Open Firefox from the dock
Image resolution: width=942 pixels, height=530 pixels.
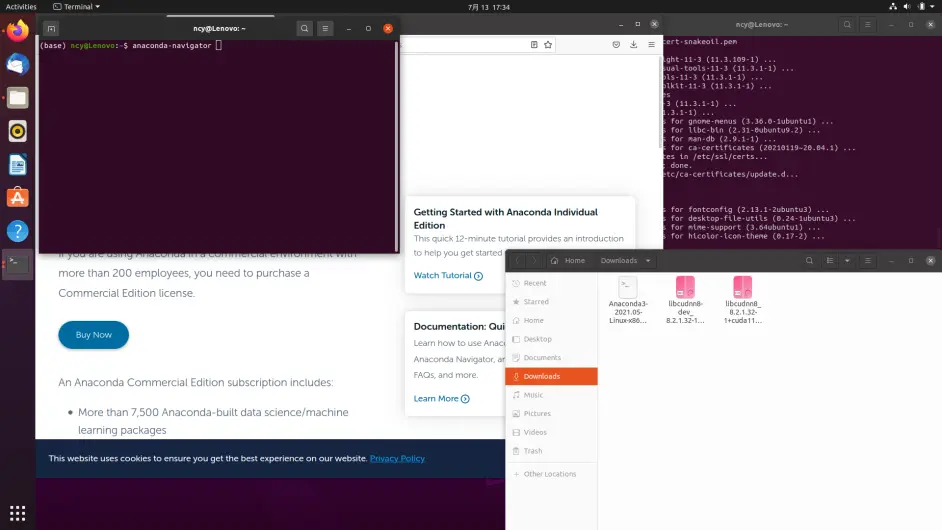pyautogui.click(x=17, y=31)
